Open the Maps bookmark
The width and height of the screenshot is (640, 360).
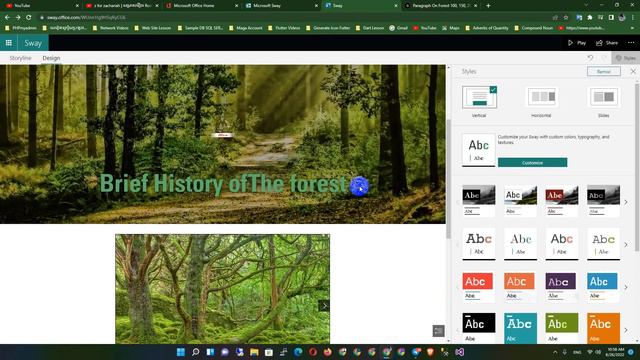tap(451, 28)
